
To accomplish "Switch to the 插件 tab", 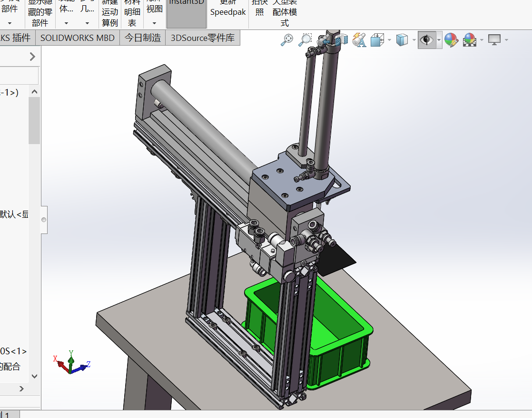I will (x=16, y=38).
